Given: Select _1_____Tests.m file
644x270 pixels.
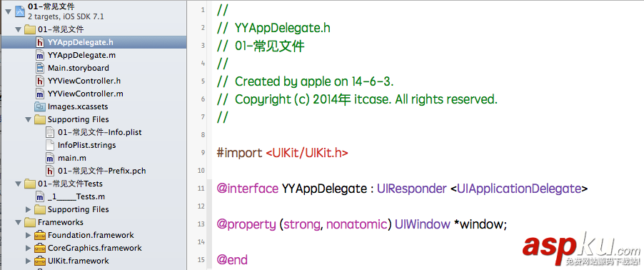Looking at the screenshot, I should (76, 196).
